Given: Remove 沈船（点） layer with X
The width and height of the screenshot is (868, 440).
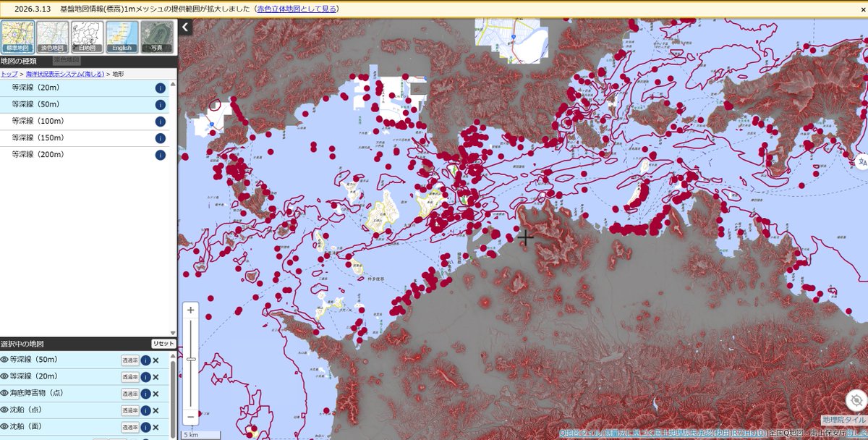Looking at the screenshot, I should [x=156, y=411].
